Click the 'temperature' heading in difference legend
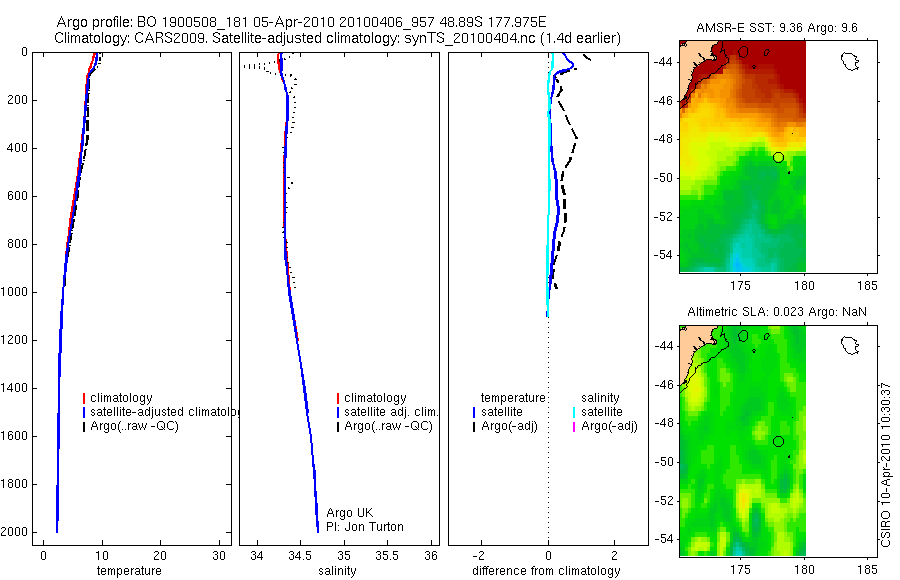This screenshot has width=900, height=580. pyautogui.click(x=513, y=397)
